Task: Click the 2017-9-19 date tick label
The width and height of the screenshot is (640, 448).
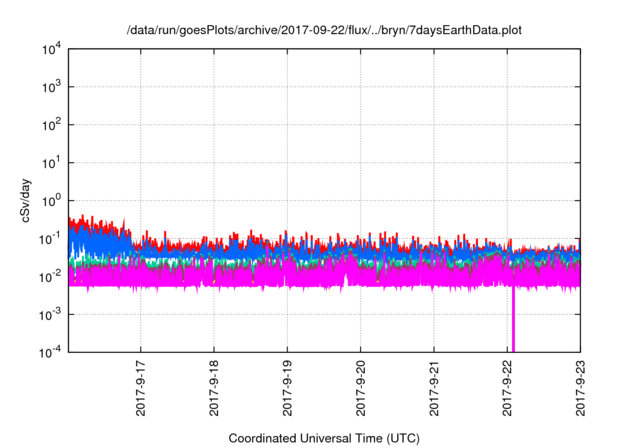Action: [287, 388]
